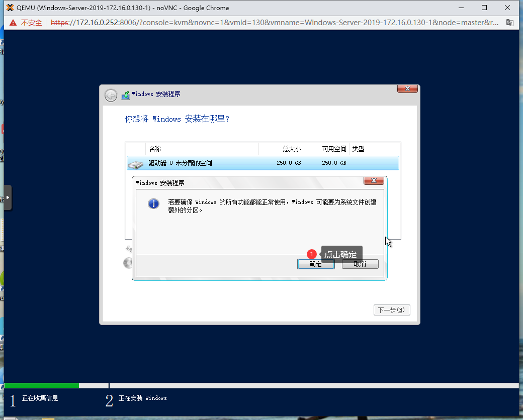Minimize the Chrome noVNC window
523x420 pixels.
pos(461,8)
